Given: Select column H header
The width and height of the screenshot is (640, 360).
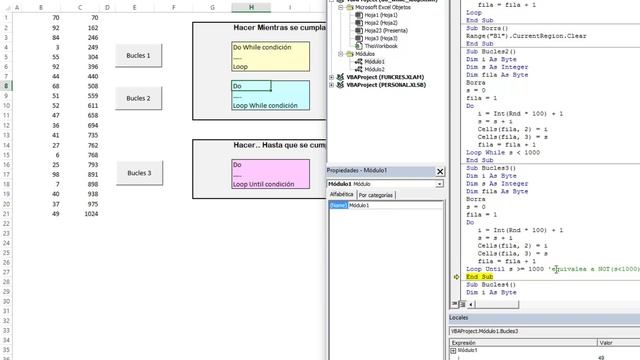Looking at the screenshot, I should tap(251, 7).
